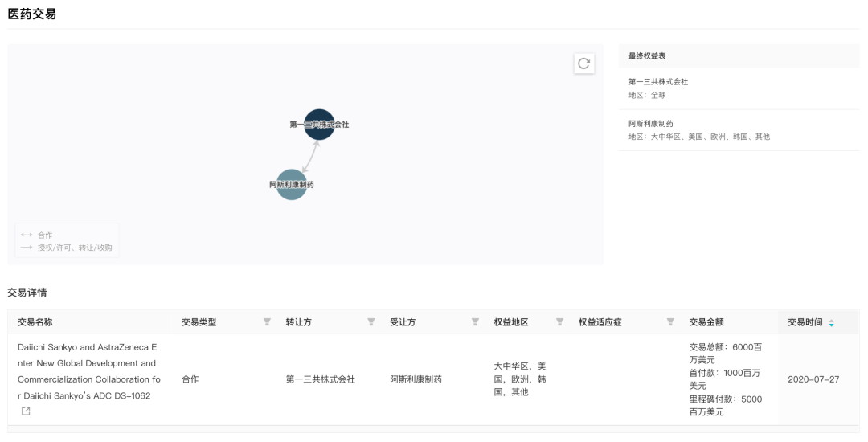Click the 合作 cell in 交易类型 column
Image resolution: width=868 pixels, height=442 pixels.
coord(190,379)
